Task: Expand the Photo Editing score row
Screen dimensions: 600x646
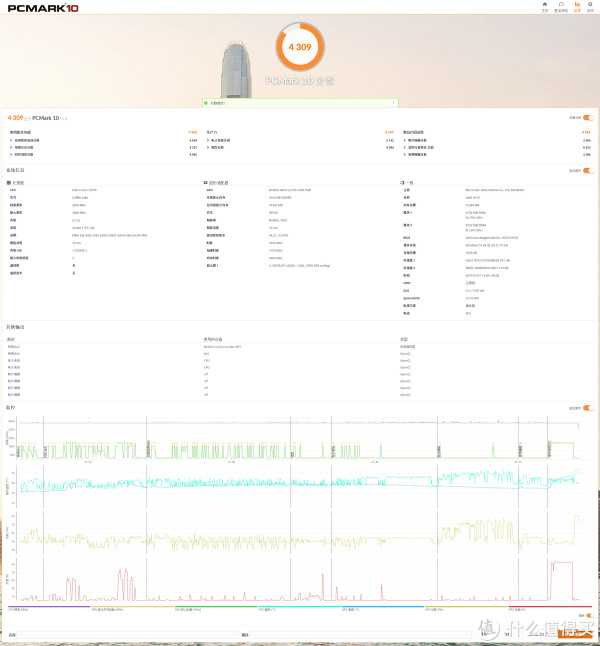Action: tap(497, 140)
